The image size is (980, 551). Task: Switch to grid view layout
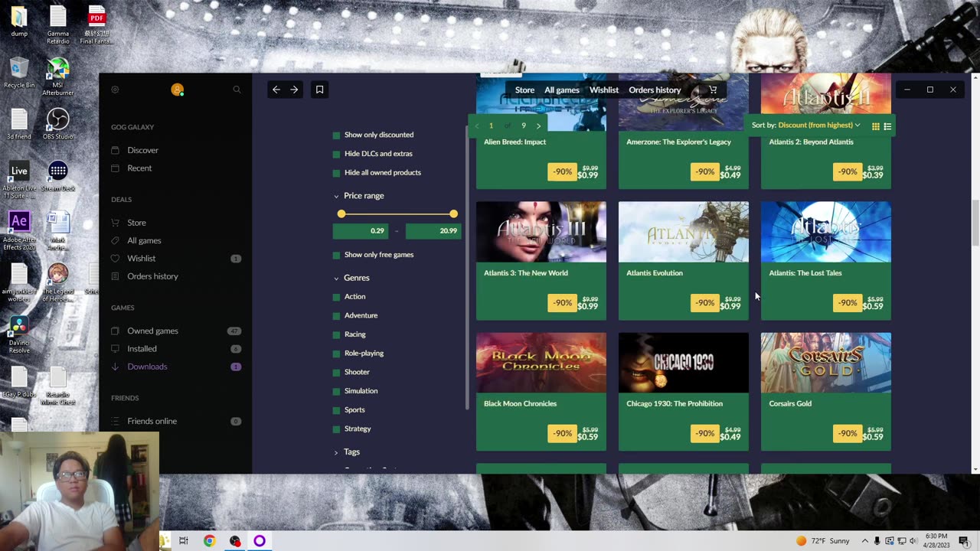875,126
